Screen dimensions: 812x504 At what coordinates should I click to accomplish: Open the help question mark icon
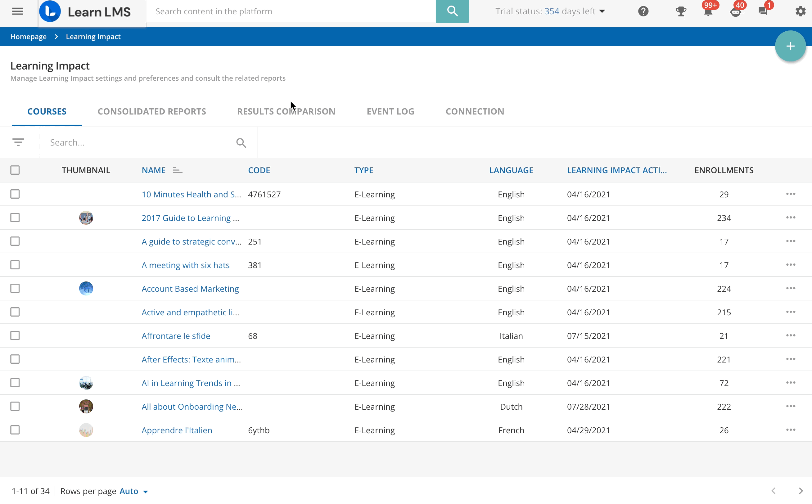643,11
